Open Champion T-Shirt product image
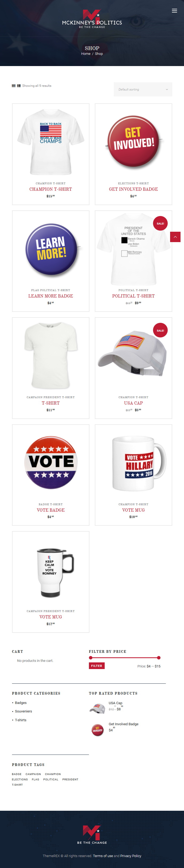This screenshot has width=184, height=868. (51, 142)
